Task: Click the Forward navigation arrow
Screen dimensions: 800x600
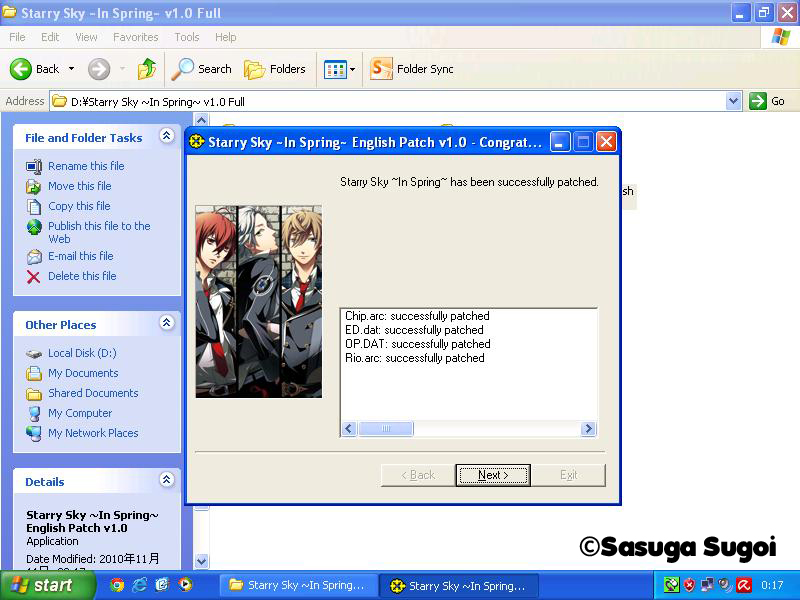Action: click(99, 69)
